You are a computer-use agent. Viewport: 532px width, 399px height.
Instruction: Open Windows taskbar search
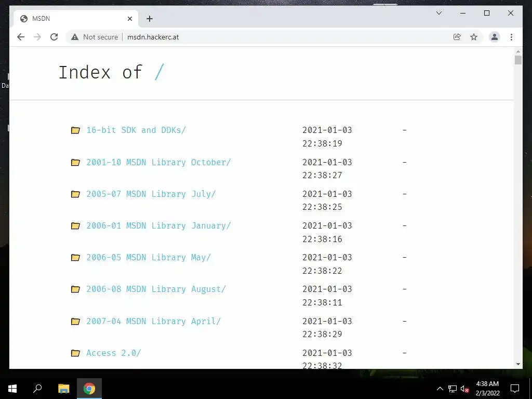(x=37, y=389)
